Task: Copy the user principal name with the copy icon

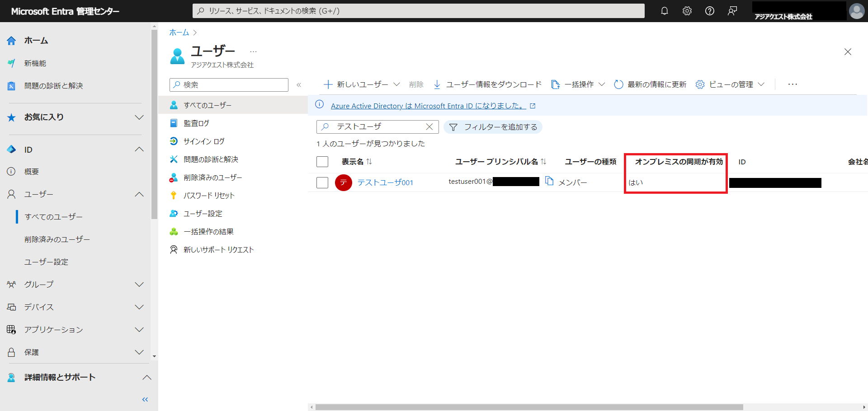Action: pos(549,180)
